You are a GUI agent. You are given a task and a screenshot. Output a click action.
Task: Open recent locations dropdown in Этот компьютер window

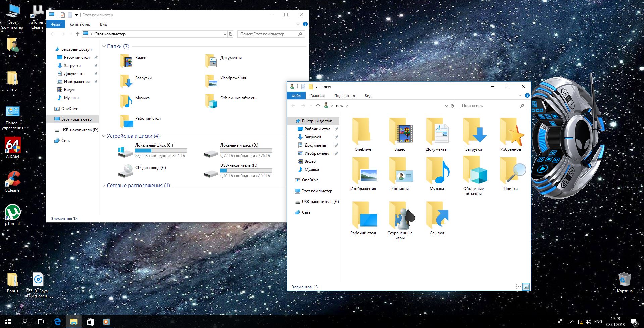(70, 34)
